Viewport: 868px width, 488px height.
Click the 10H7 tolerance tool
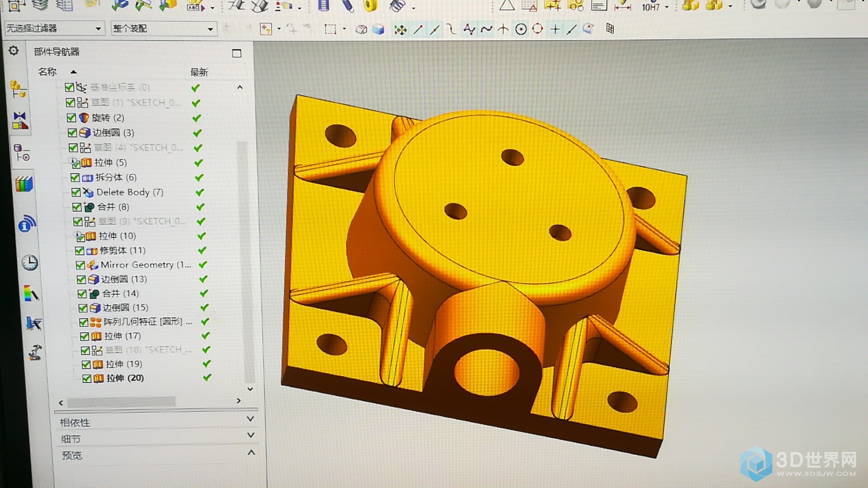pyautogui.click(x=651, y=7)
